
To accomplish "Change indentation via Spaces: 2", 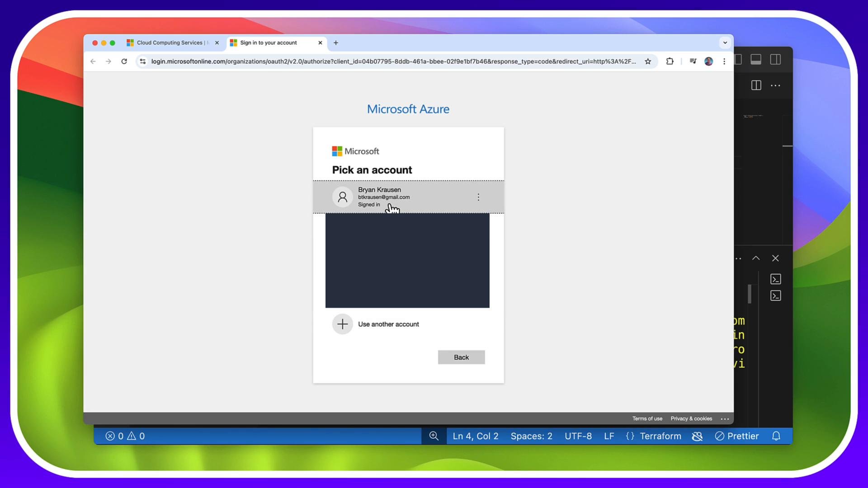I will pyautogui.click(x=532, y=436).
